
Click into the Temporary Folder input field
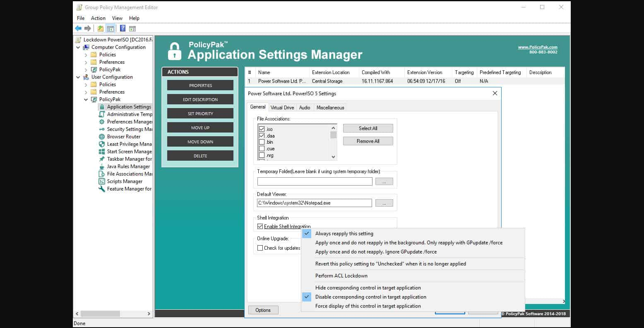click(x=315, y=181)
